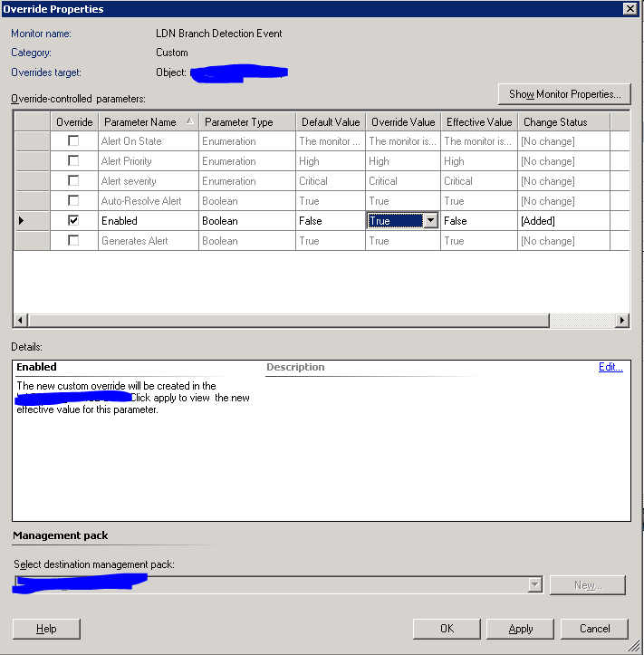This screenshot has width=644, height=655.
Task: Select the 'Auto-Resolve Alert' parameter cell
Action: tap(149, 201)
